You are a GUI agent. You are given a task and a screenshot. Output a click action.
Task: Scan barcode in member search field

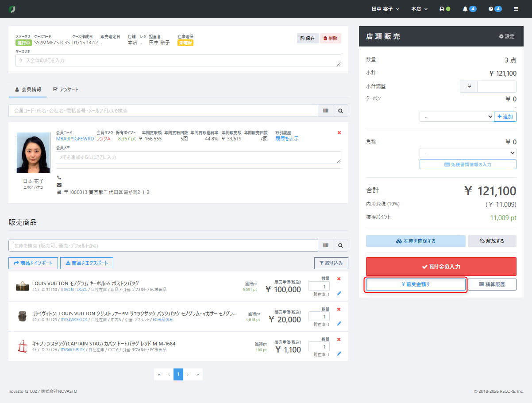coord(325,111)
